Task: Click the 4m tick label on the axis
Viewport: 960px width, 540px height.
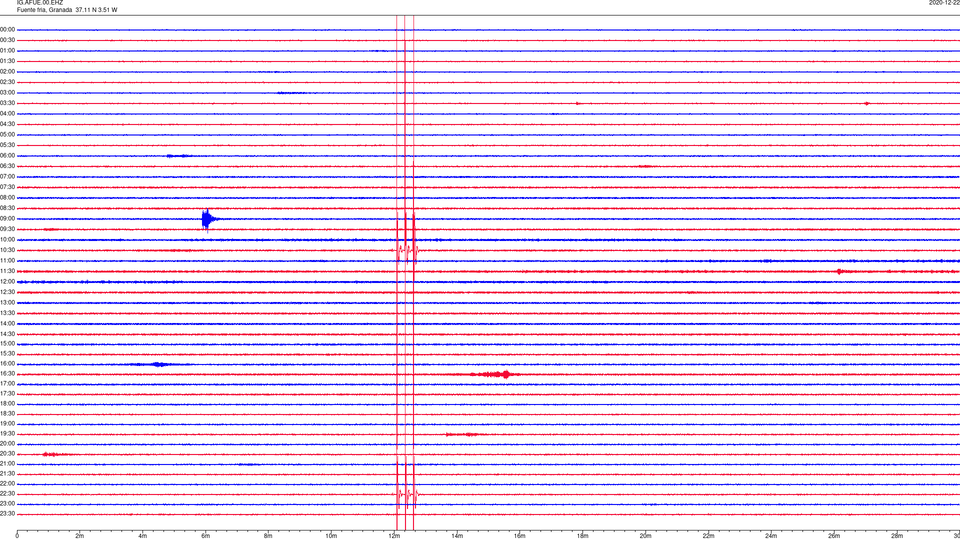Action: click(143, 536)
